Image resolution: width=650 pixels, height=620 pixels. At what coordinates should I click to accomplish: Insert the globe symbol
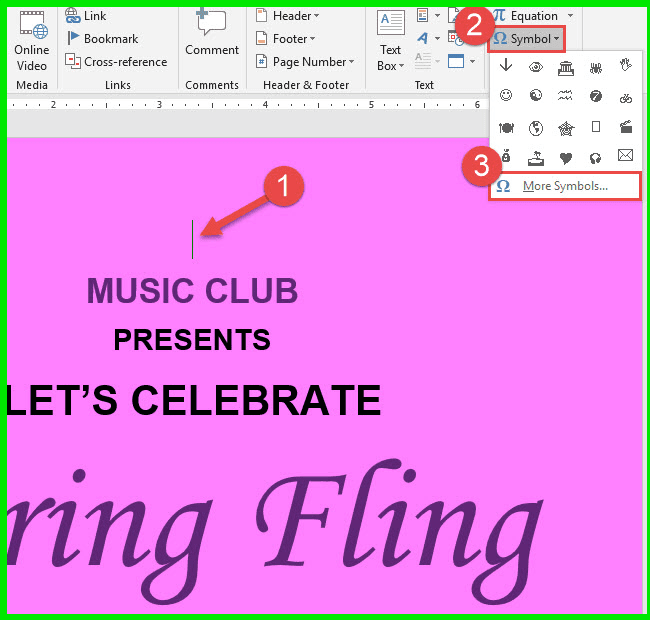tap(536, 127)
